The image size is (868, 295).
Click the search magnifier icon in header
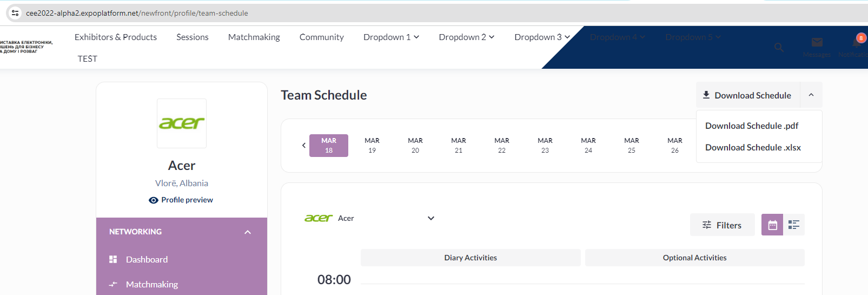coord(779,48)
